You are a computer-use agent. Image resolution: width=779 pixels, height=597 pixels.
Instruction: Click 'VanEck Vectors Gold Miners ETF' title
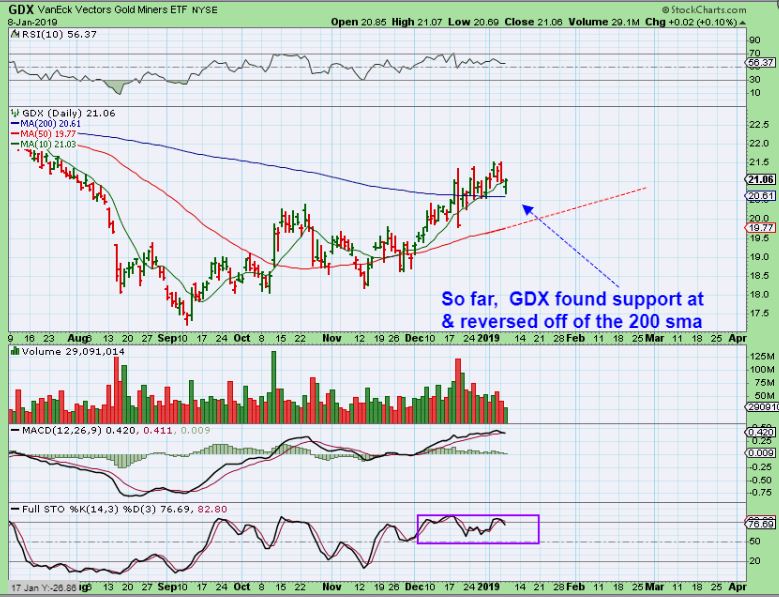tap(112, 10)
